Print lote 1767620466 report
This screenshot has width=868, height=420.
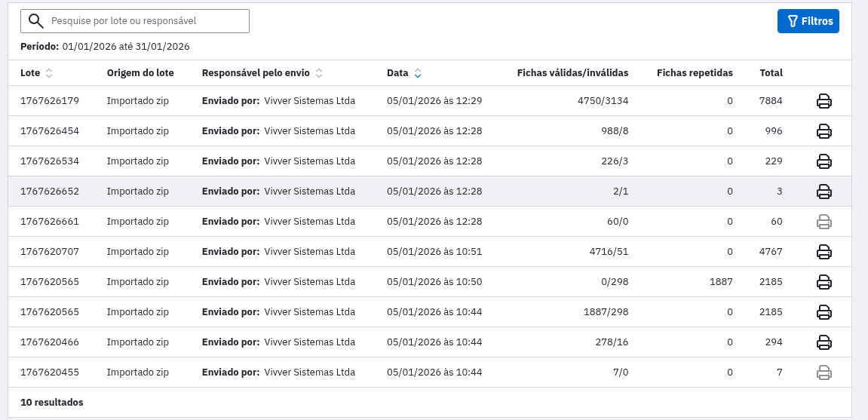824,342
